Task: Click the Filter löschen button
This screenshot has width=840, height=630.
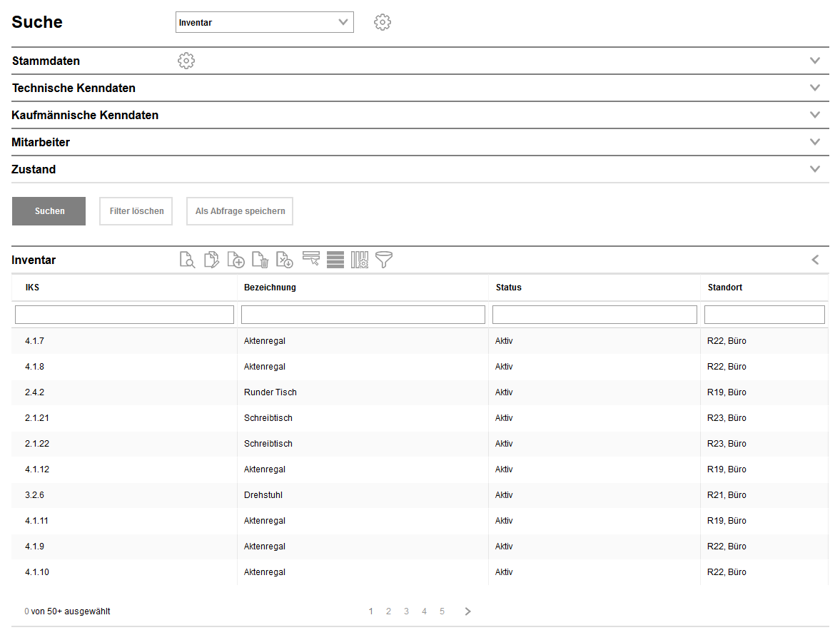Action: [x=136, y=211]
